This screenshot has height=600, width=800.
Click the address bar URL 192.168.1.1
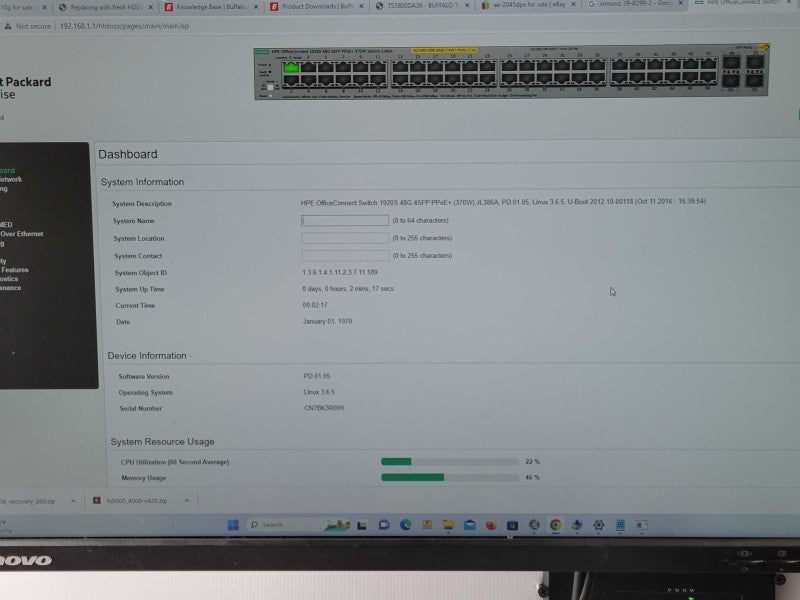pyautogui.click(x=124, y=26)
